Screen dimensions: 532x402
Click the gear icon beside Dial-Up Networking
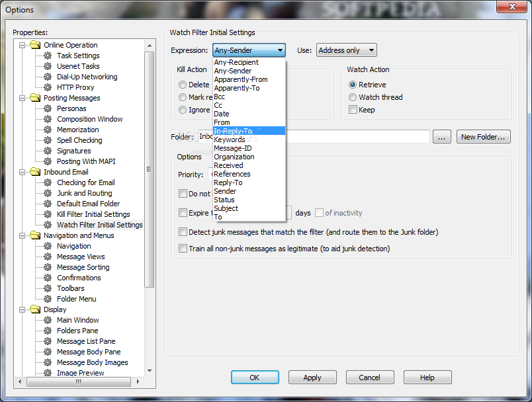pos(48,77)
